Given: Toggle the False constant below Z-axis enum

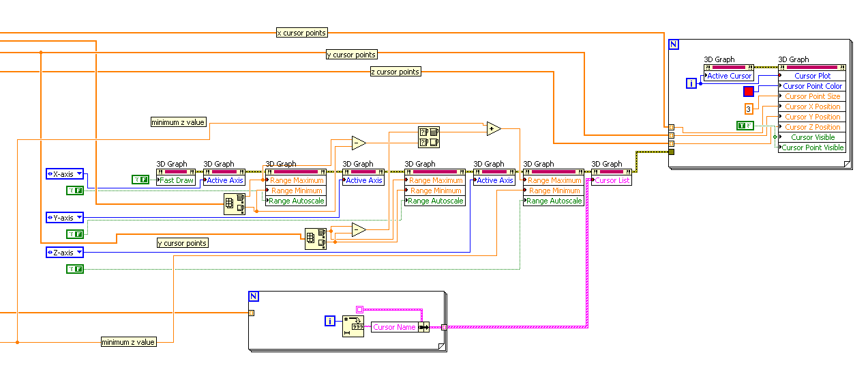Looking at the screenshot, I should (x=74, y=269).
